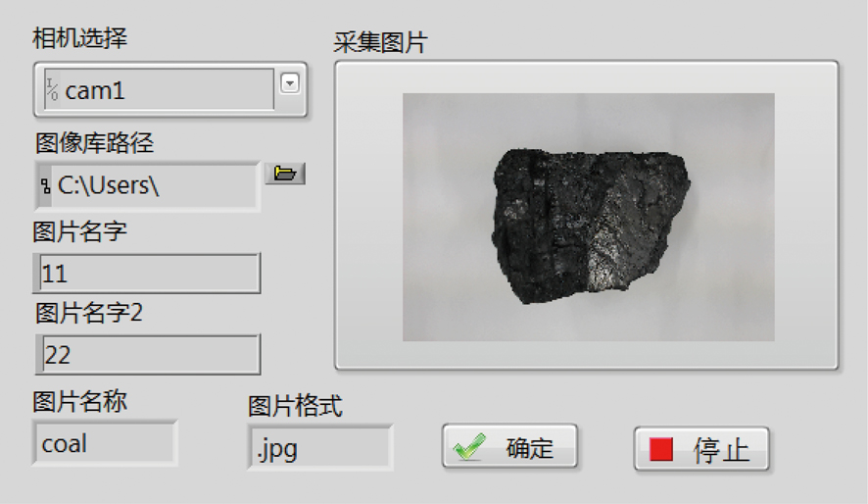Click the image name field containing 11
The height and width of the screenshot is (504, 868).
[x=147, y=273]
